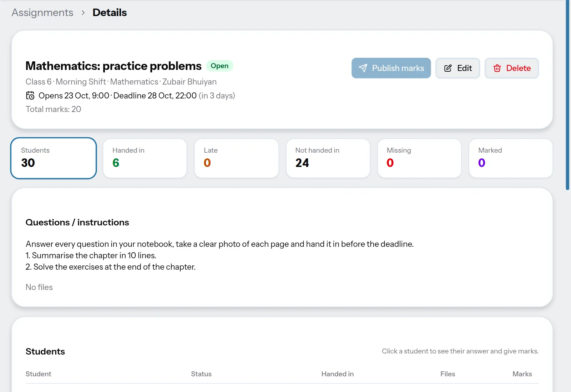Click the Details breadcrumb title

click(x=110, y=12)
